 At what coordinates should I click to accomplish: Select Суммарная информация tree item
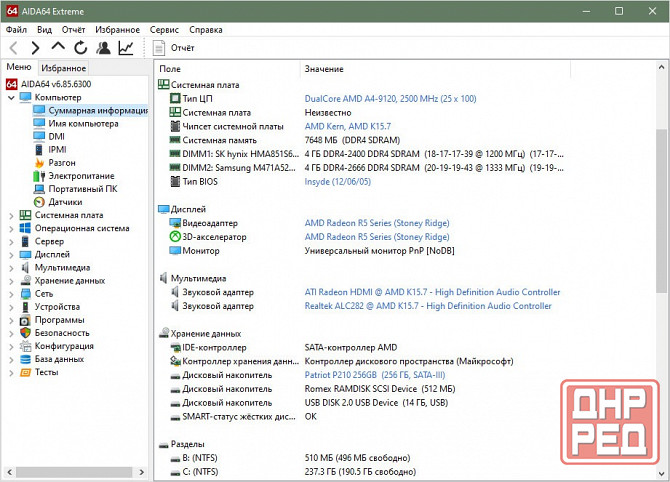[98, 110]
